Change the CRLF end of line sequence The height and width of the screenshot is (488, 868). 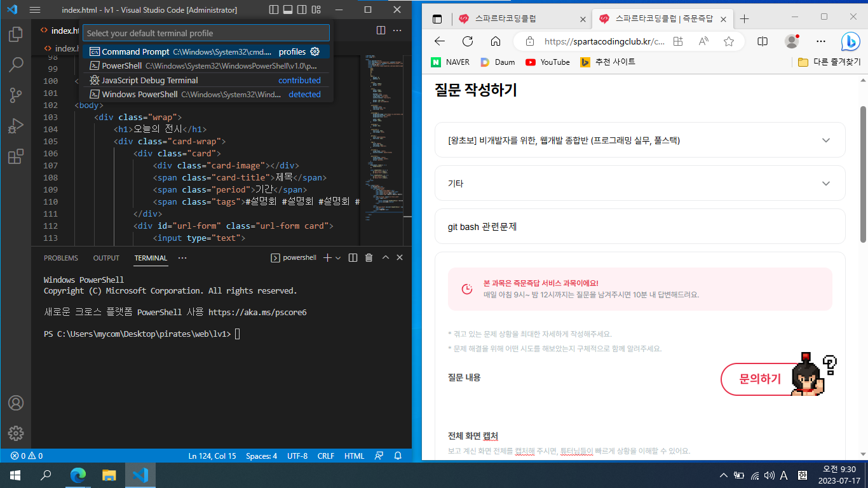pos(326,456)
